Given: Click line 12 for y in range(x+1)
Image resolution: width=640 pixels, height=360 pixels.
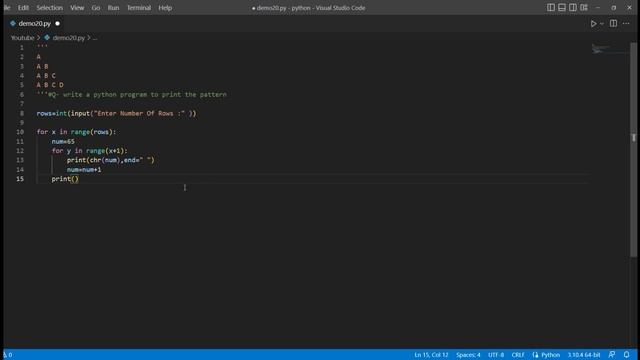Looking at the screenshot, I should click(x=89, y=151).
